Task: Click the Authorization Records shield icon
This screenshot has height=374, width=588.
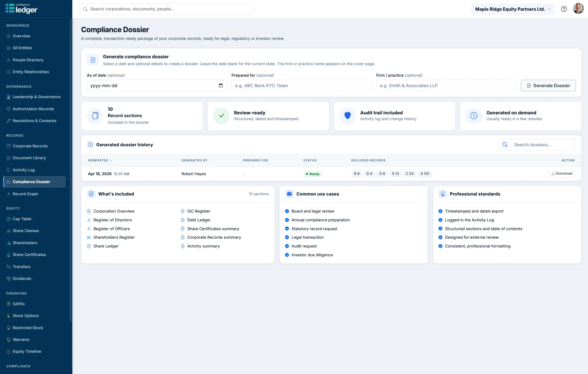Action: [x=9, y=109]
